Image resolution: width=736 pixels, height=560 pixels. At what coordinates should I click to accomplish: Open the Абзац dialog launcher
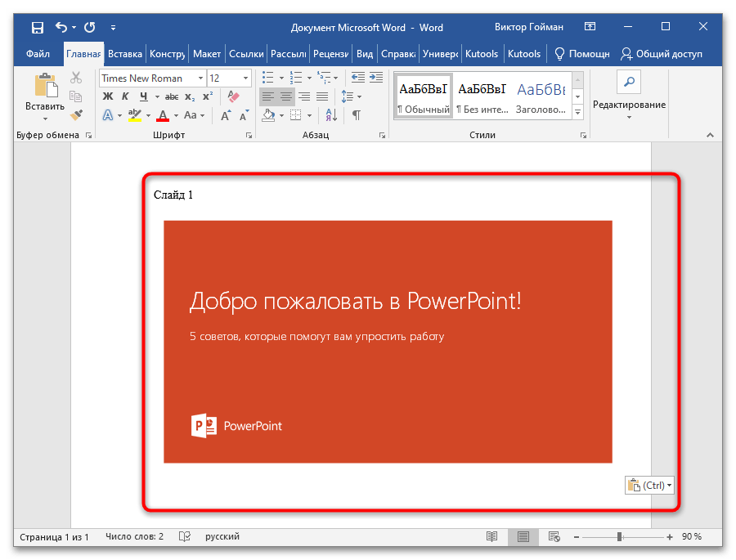coord(383,136)
